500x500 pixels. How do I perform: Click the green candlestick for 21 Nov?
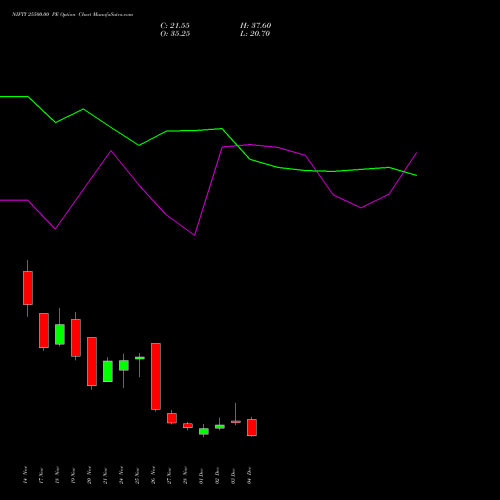(x=108, y=371)
